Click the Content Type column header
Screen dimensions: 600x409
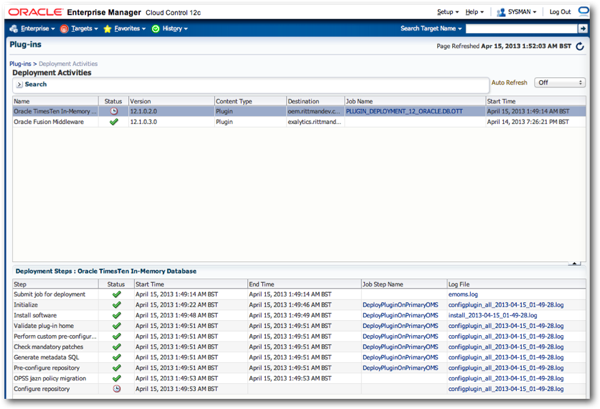pos(250,101)
